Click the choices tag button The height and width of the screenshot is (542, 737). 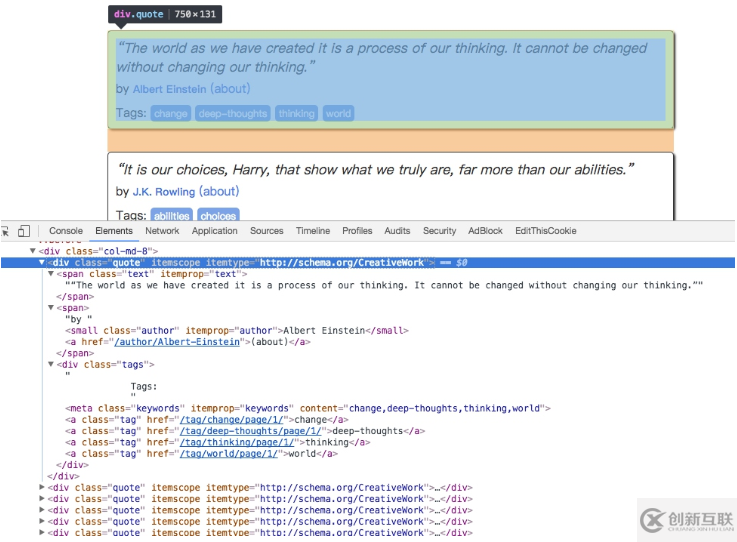218,216
